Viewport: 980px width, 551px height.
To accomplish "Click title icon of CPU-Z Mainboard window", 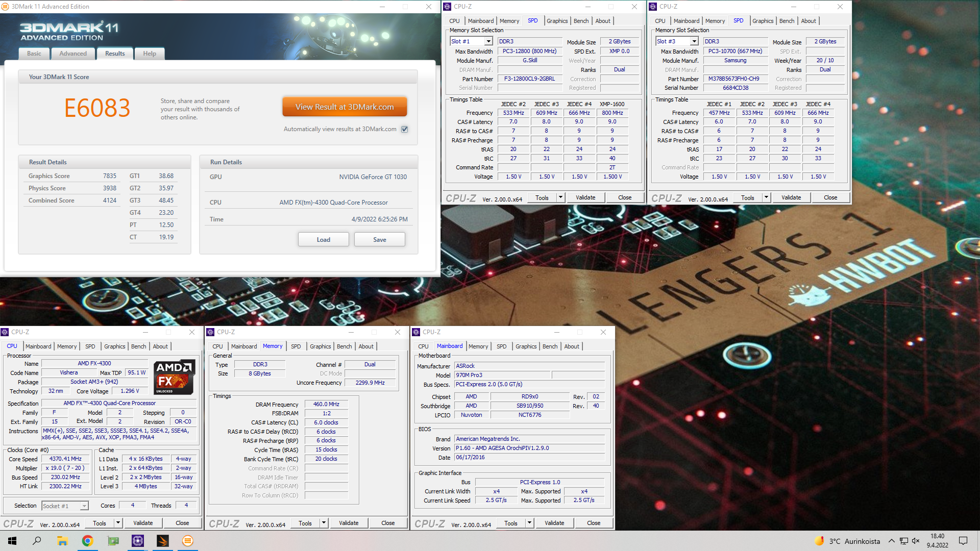I will (416, 332).
